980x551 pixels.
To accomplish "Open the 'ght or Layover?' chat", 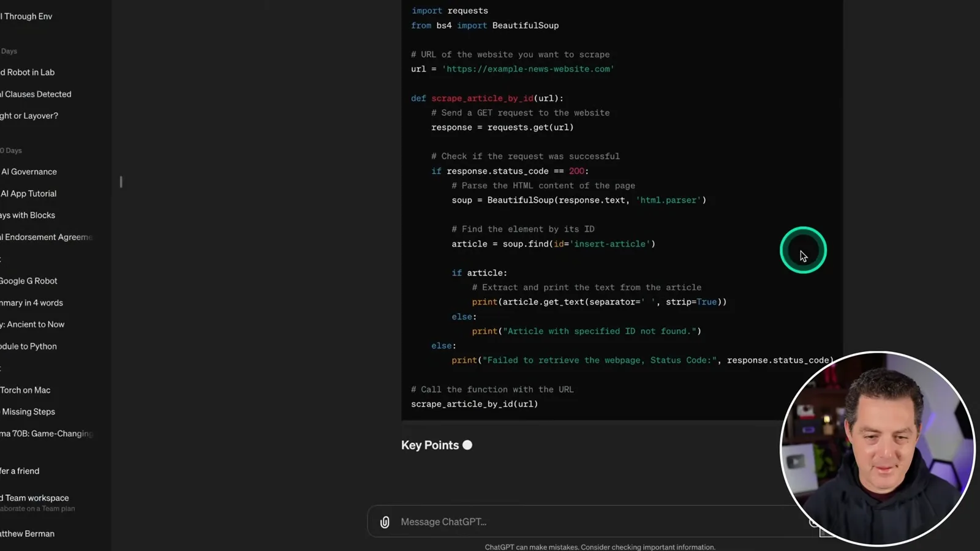I will [x=29, y=116].
